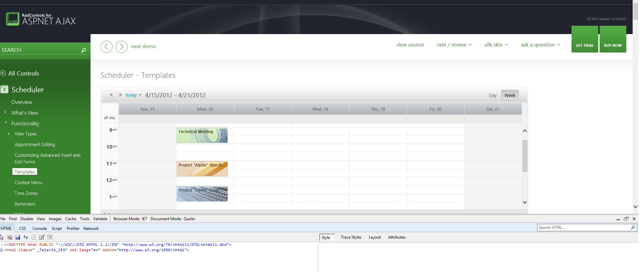Open the silk skin dropdown

point(496,45)
